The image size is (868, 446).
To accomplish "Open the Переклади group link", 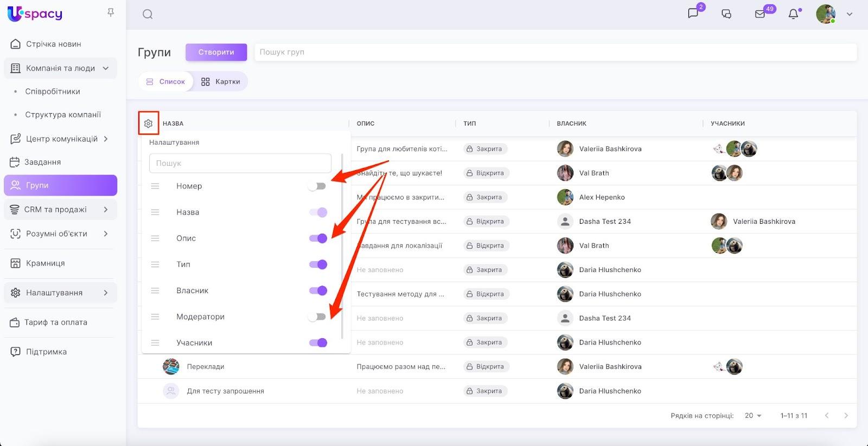I will coord(206,367).
